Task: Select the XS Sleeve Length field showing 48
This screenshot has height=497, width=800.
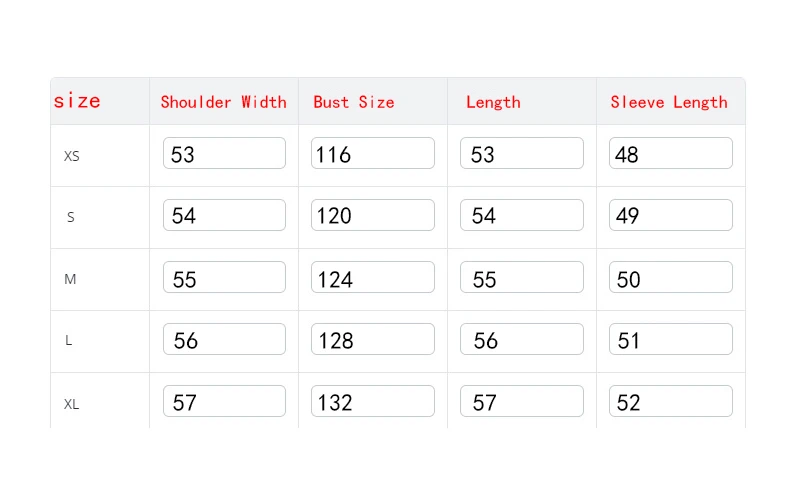Action: tap(670, 154)
